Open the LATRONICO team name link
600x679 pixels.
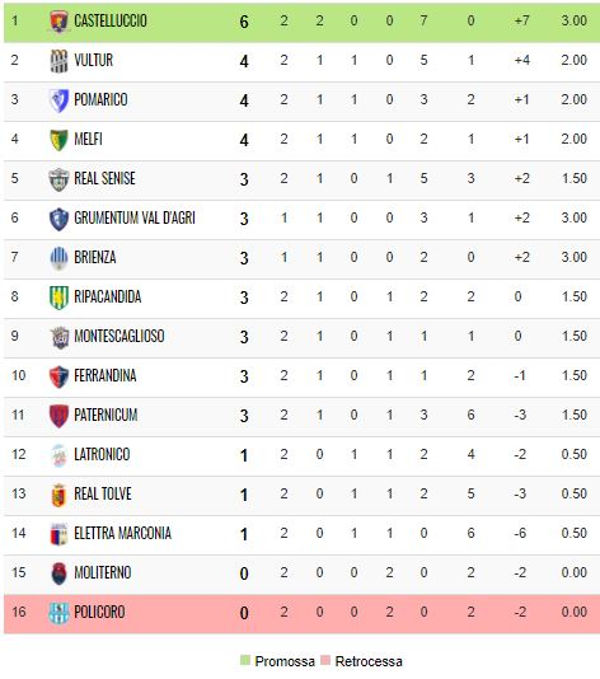coord(102,454)
